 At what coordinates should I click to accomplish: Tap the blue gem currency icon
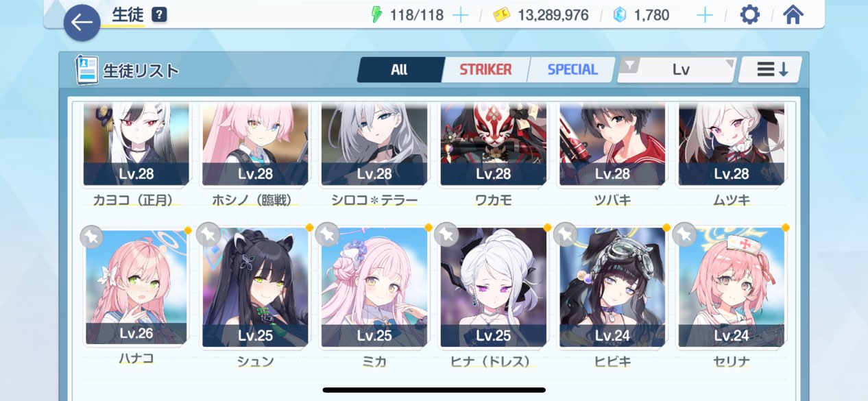(x=620, y=15)
